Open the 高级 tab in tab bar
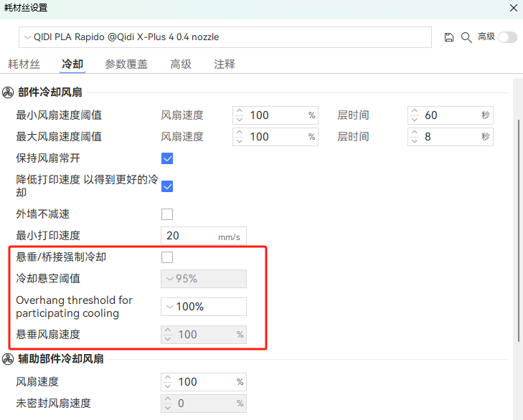Viewport: 523px width, 420px height. [181, 64]
